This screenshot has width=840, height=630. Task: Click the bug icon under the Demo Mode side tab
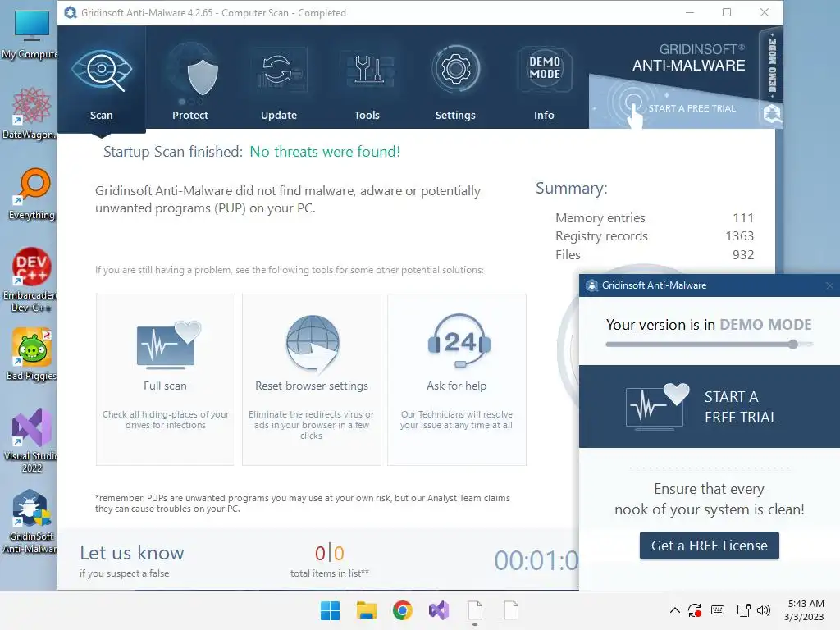click(x=772, y=113)
